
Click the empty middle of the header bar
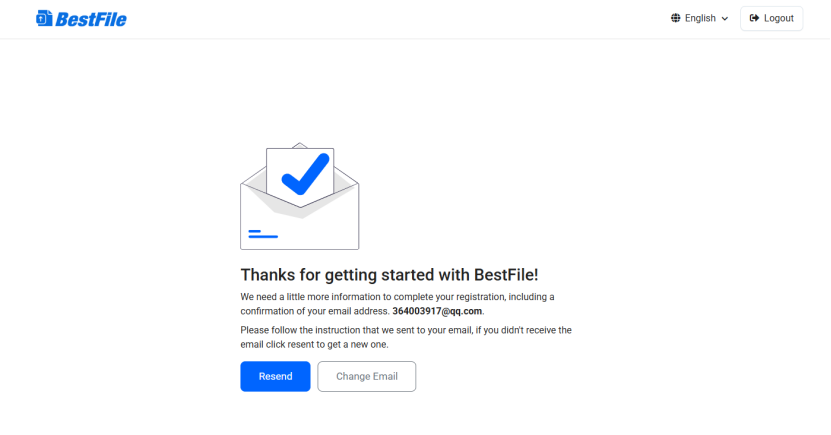(400, 18)
